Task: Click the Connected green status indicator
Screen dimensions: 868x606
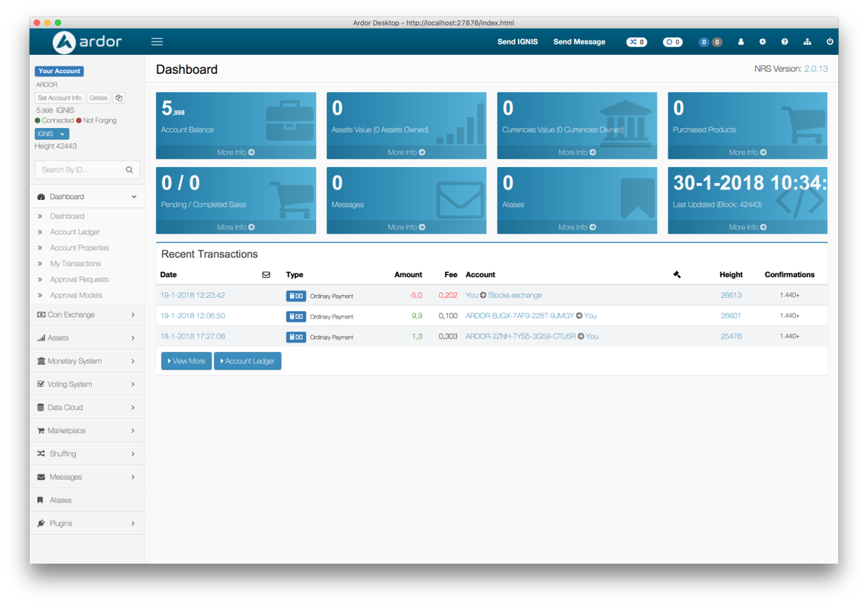Action: [38, 121]
